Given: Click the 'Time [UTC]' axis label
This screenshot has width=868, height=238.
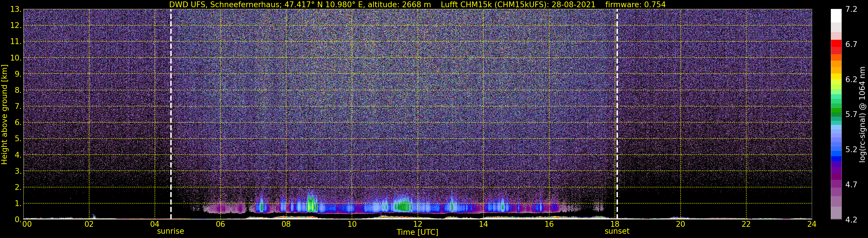Looking at the screenshot, I should (417, 232).
